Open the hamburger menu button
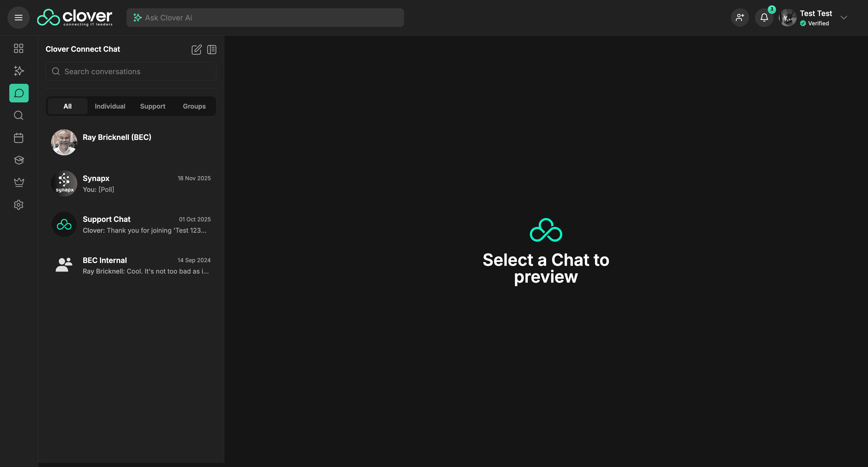 coord(19,18)
